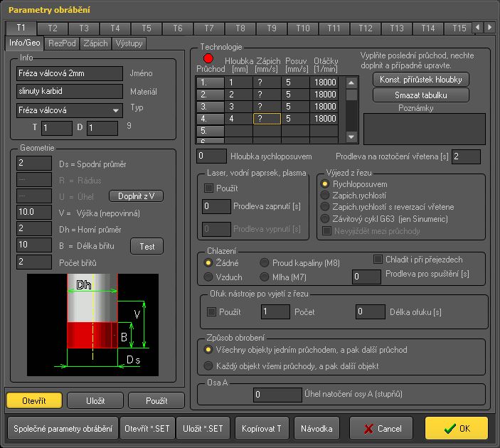Open the RezPod tab
This screenshot has height=448, width=500.
pyautogui.click(x=61, y=43)
